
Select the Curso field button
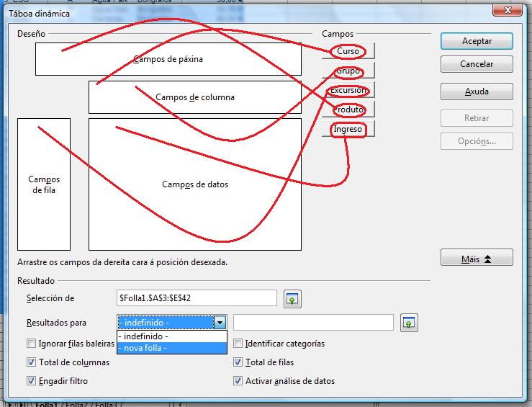[x=348, y=51]
